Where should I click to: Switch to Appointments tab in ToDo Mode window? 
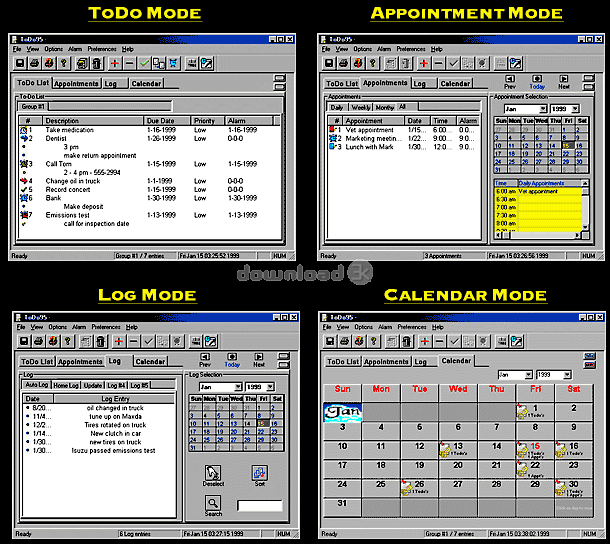76,84
